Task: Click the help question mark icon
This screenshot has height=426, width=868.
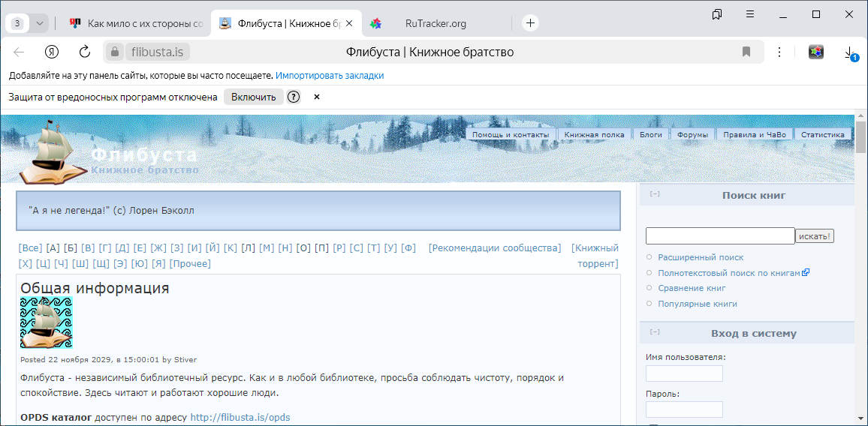Action: click(x=294, y=97)
